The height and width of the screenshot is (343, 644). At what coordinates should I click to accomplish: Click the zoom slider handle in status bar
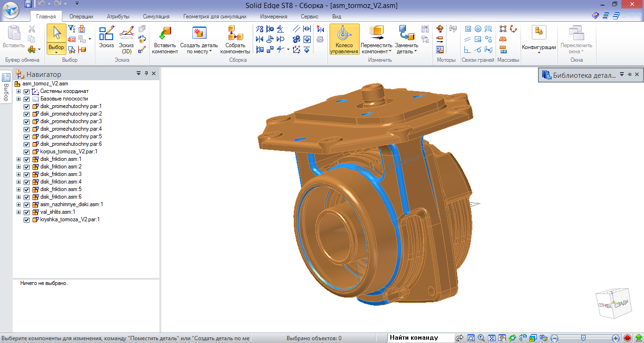point(584,338)
